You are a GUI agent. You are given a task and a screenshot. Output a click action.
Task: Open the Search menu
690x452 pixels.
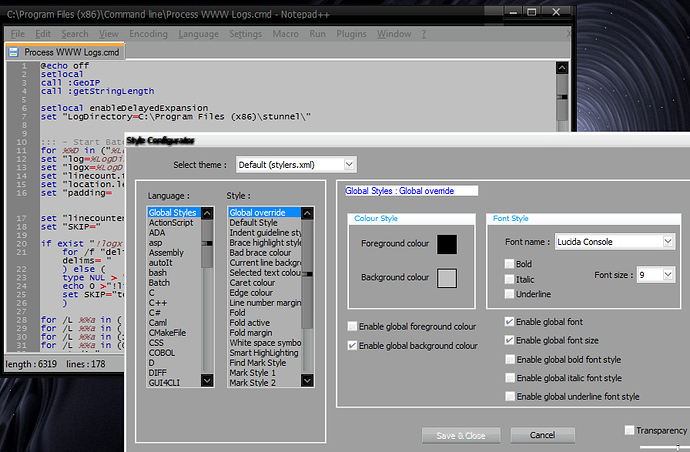pyautogui.click(x=75, y=34)
